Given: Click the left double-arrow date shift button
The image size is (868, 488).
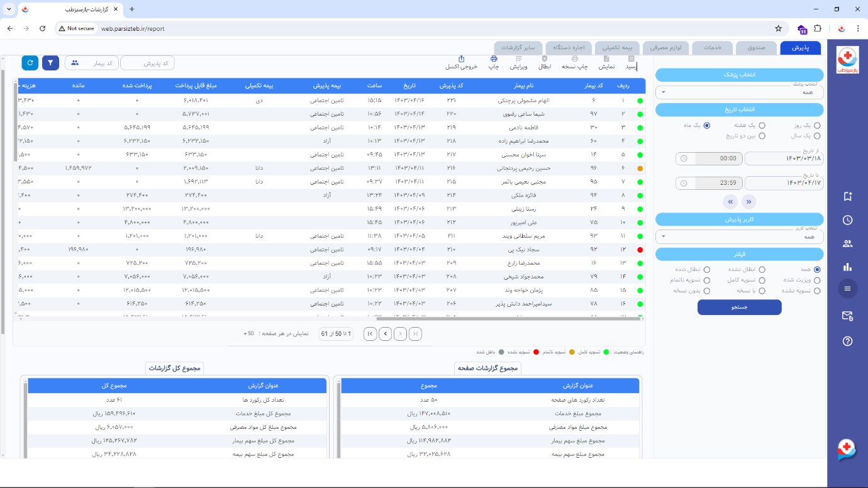Looking at the screenshot, I should click(730, 202).
